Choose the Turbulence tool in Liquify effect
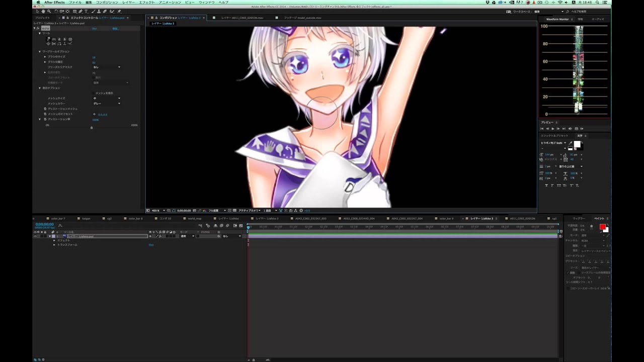Viewport: 644px width, 362px height. point(54,39)
